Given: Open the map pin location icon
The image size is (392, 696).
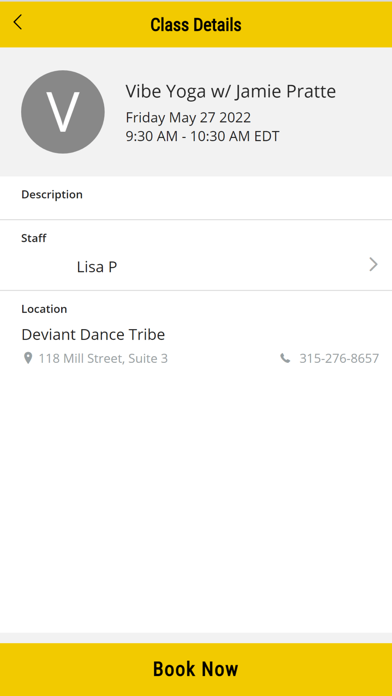Looking at the screenshot, I should [x=28, y=358].
